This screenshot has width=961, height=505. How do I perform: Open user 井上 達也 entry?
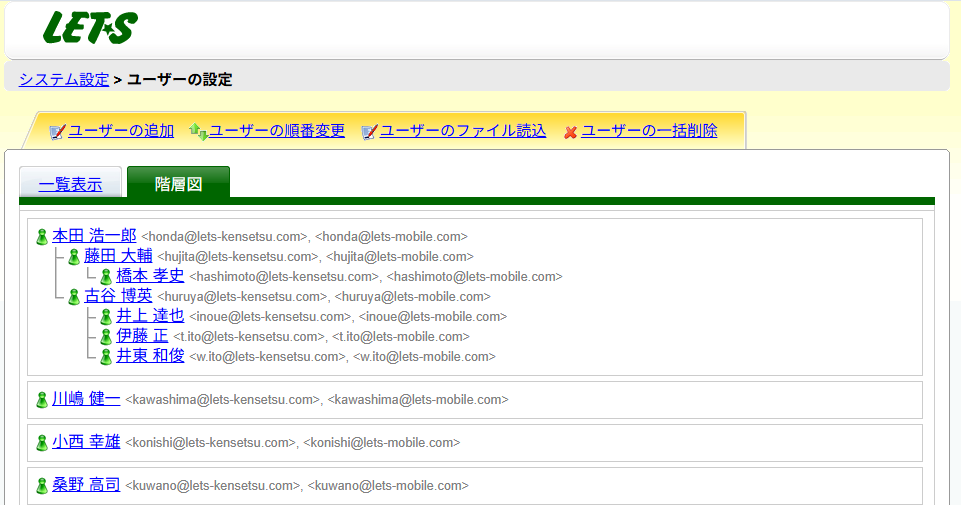point(150,316)
